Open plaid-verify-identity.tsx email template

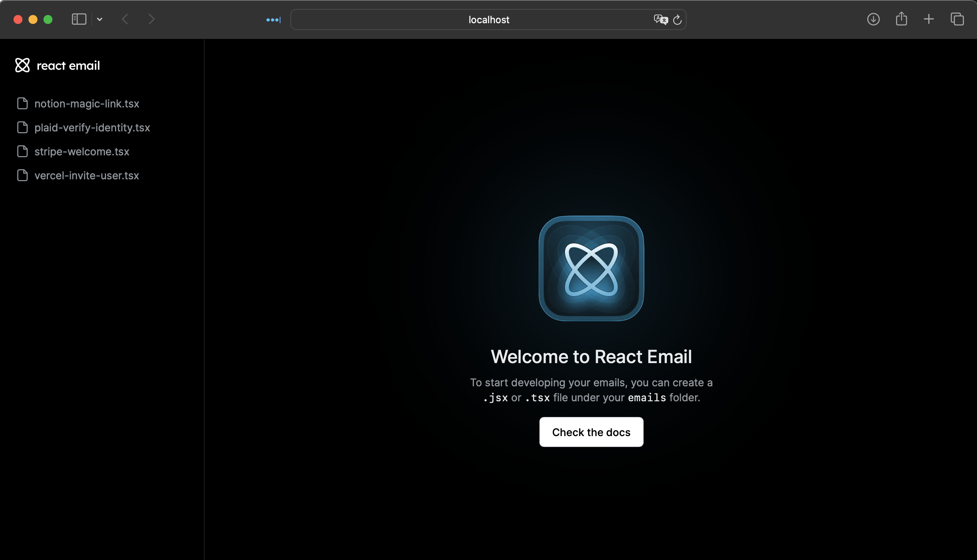point(84,127)
